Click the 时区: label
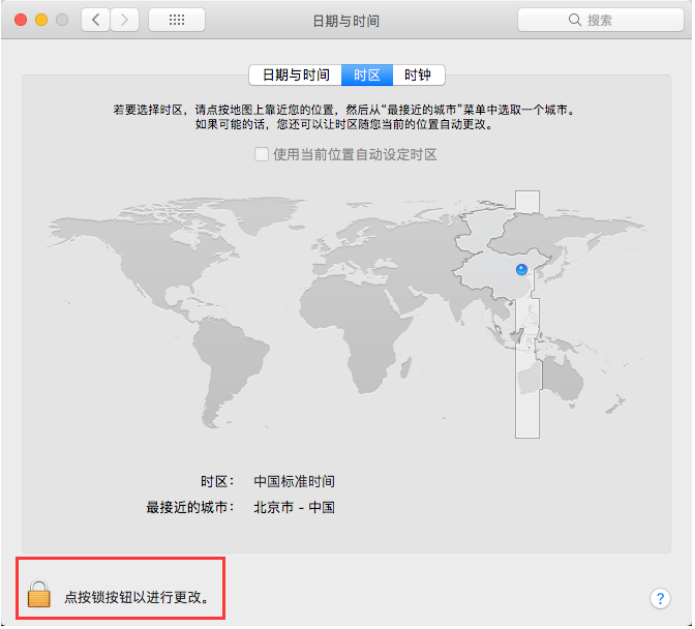The image size is (695, 629). (217, 481)
